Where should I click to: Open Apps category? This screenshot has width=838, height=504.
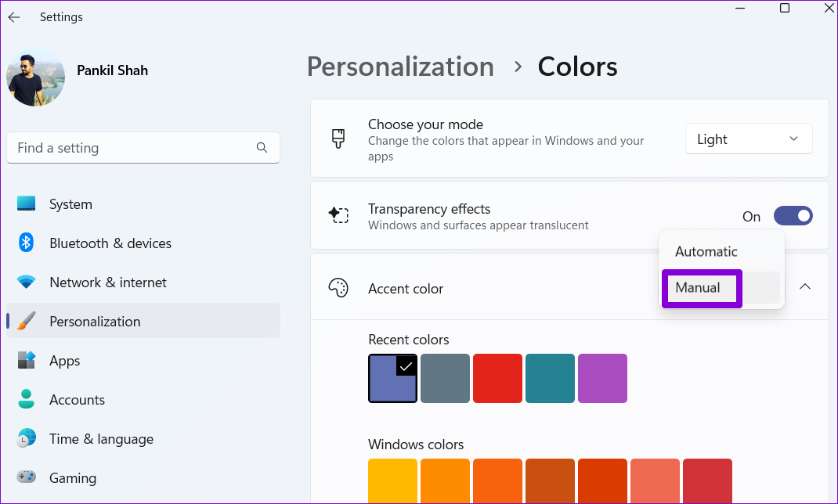(143, 360)
